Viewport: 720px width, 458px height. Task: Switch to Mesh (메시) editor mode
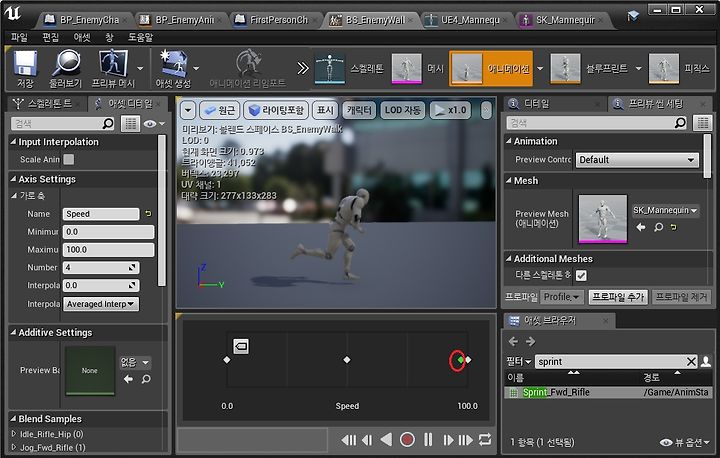pyautogui.click(x=418, y=69)
